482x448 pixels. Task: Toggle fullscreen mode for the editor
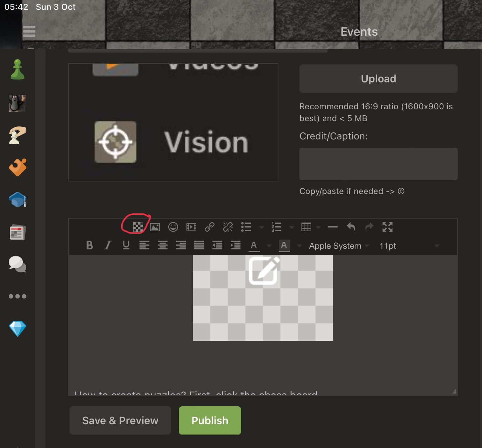(387, 227)
